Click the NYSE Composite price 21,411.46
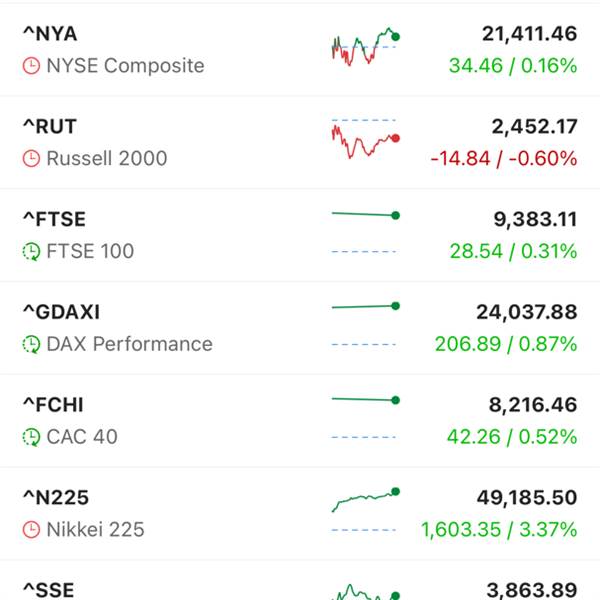600x600 pixels. (529, 34)
